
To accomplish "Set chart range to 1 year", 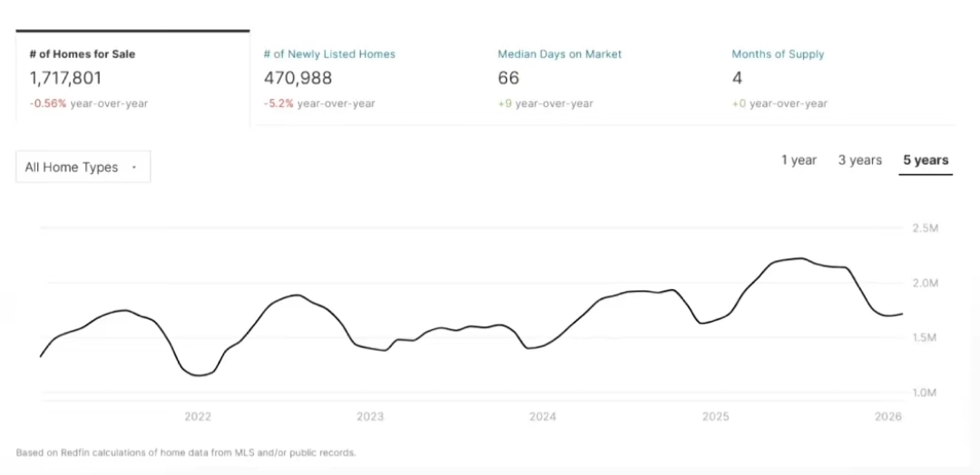I will (x=799, y=160).
